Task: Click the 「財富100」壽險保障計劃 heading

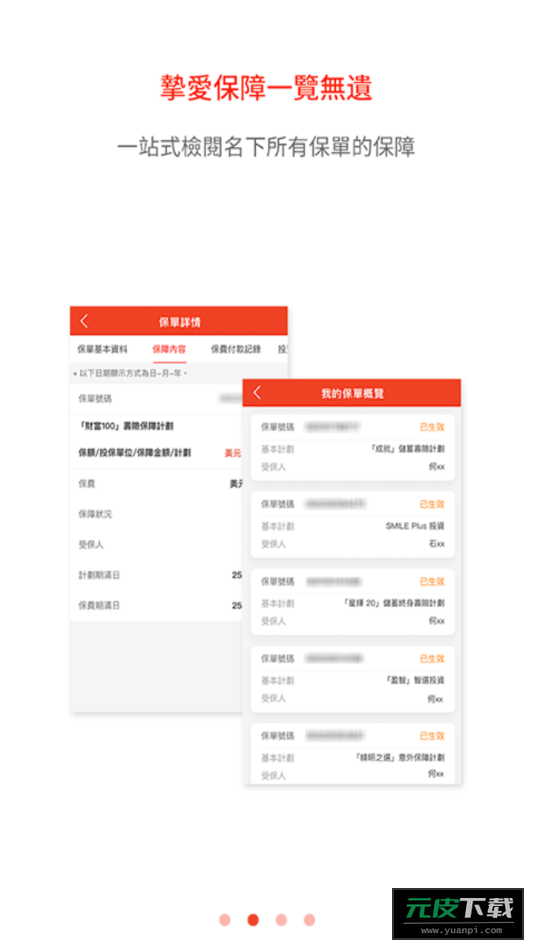Action: pyautogui.click(x=126, y=426)
